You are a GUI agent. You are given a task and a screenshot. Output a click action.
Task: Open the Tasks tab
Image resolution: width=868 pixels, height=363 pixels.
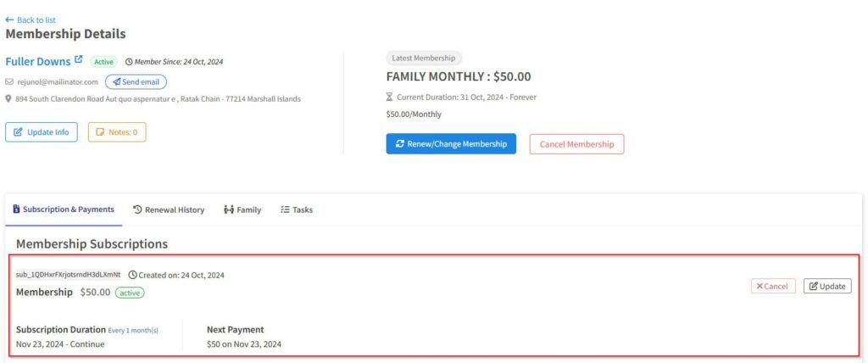(297, 209)
